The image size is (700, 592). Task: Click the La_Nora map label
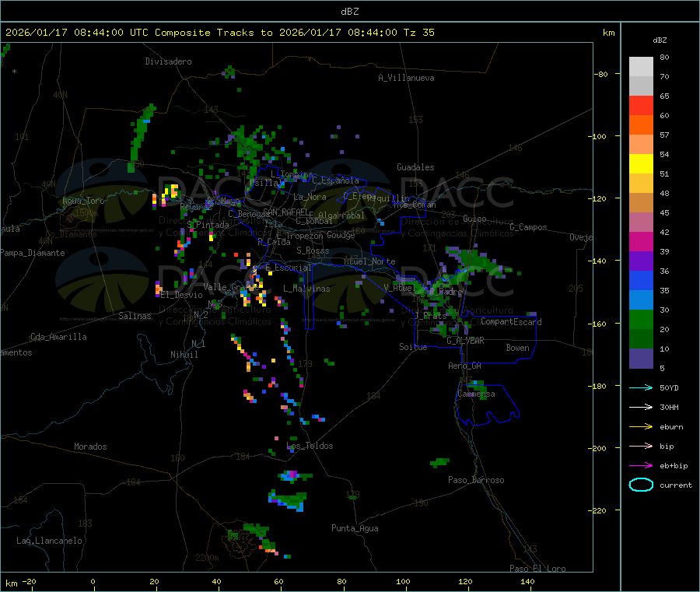[310, 197]
